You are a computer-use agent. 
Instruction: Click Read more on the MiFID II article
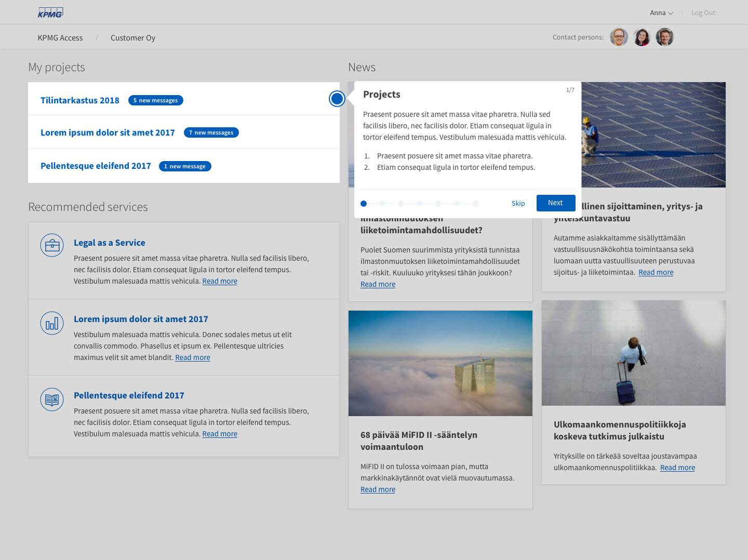[x=378, y=489]
